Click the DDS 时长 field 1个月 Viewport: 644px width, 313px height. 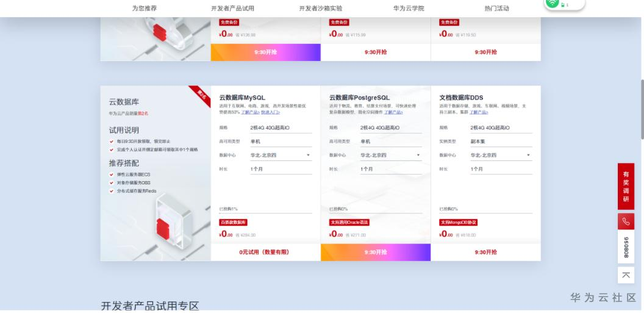point(501,169)
